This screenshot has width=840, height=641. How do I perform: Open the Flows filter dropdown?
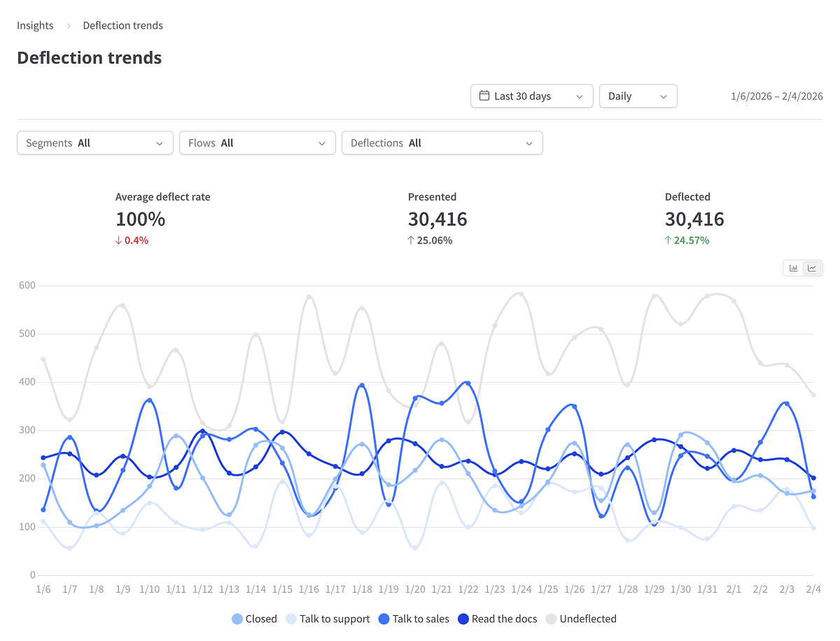pyautogui.click(x=257, y=143)
